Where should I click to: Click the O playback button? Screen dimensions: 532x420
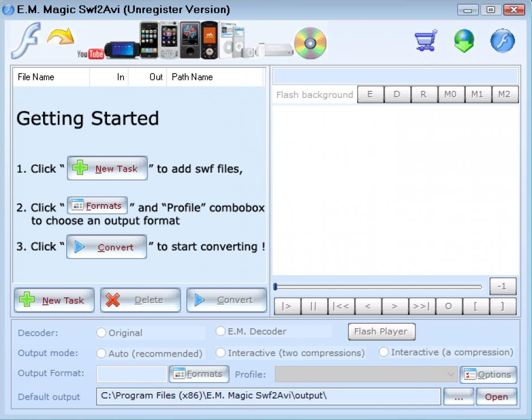point(449,306)
